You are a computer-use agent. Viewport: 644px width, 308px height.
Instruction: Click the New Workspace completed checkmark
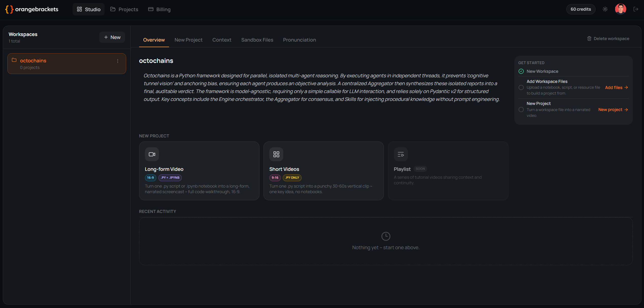tap(521, 71)
